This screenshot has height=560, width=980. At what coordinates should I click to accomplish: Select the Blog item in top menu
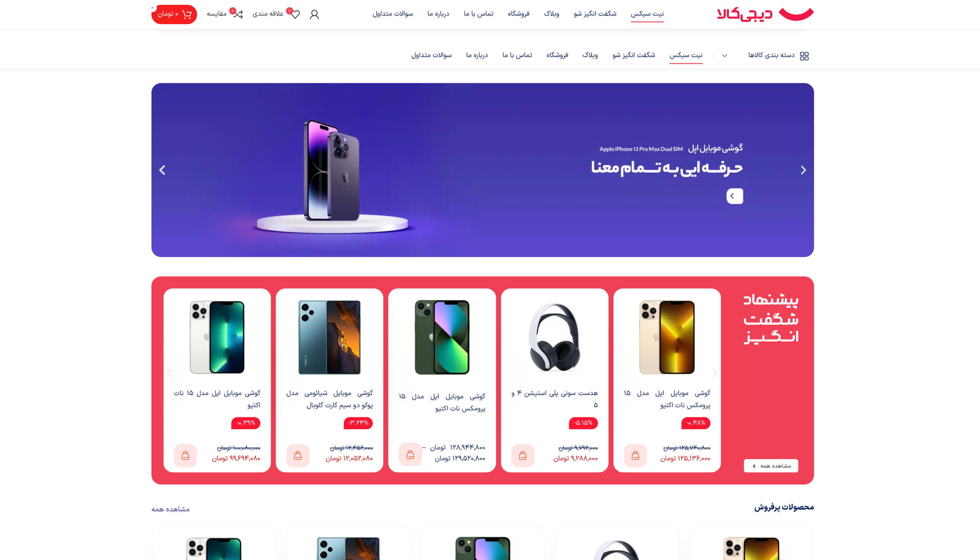point(551,14)
